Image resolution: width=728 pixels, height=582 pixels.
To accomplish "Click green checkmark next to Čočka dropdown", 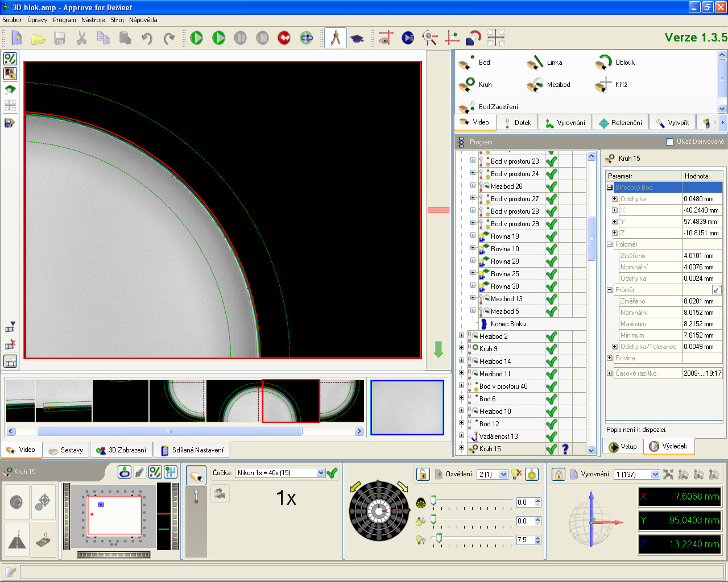I will click(333, 473).
